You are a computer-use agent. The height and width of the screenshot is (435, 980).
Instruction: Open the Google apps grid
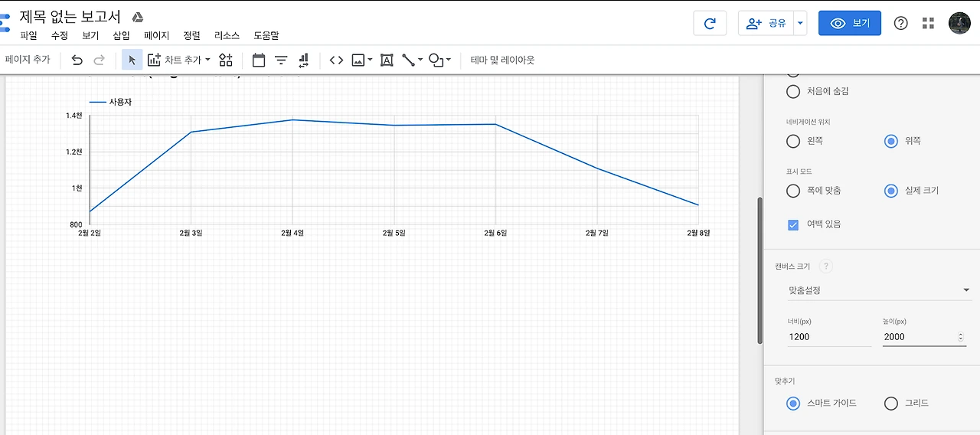tap(929, 23)
